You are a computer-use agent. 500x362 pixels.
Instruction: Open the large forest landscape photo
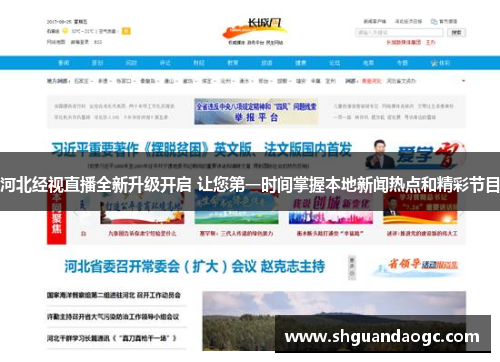click(x=334, y=321)
